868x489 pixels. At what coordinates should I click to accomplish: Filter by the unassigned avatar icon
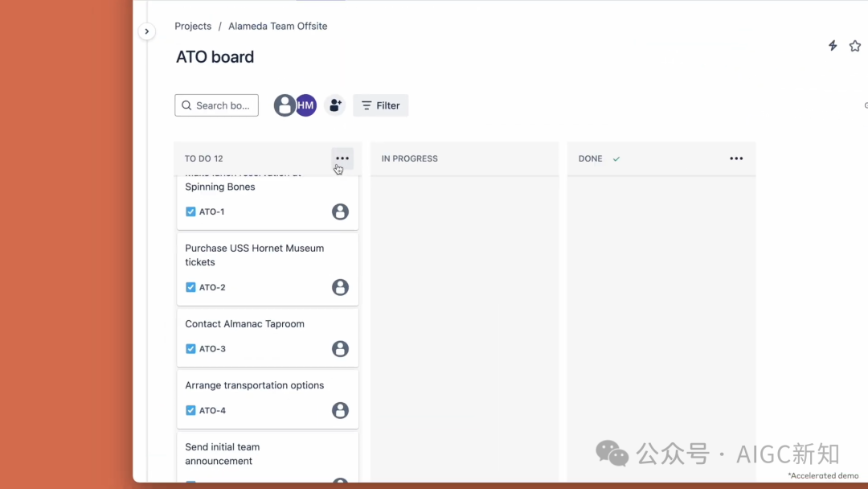coord(285,105)
